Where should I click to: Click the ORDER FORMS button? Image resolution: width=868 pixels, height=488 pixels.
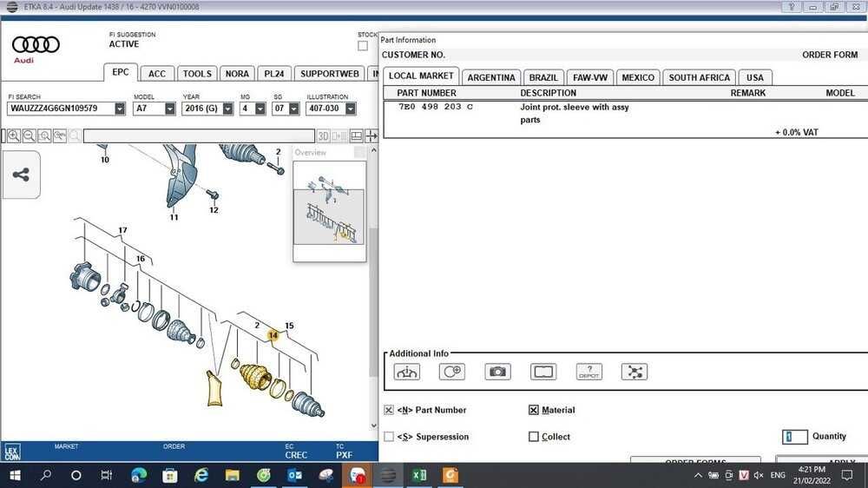pos(695,460)
